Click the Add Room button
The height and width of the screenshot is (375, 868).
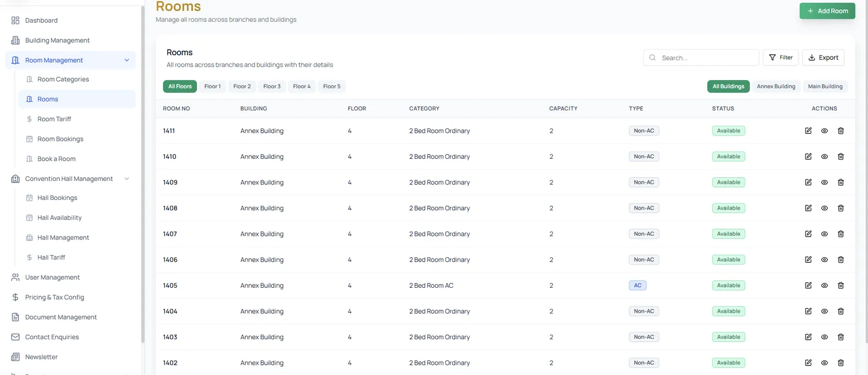pos(827,11)
